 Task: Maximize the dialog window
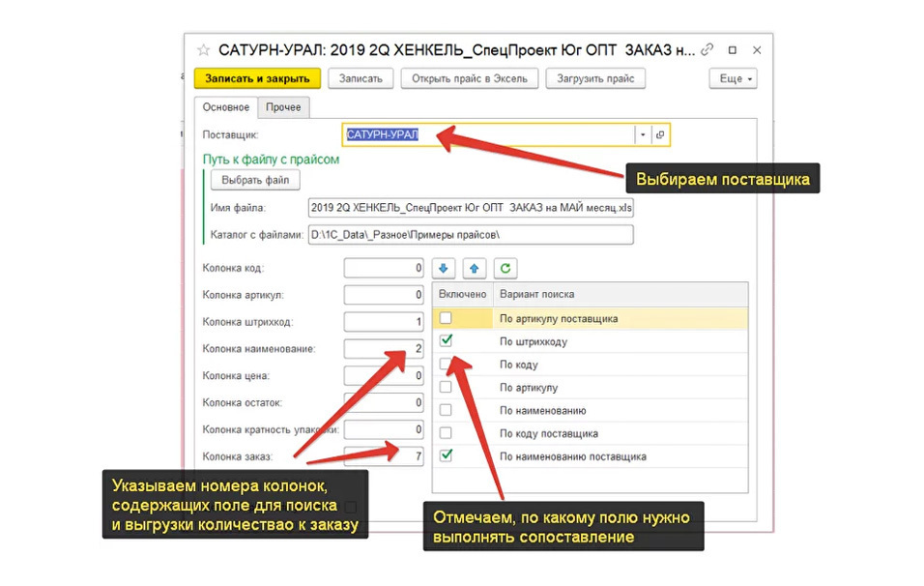(733, 50)
